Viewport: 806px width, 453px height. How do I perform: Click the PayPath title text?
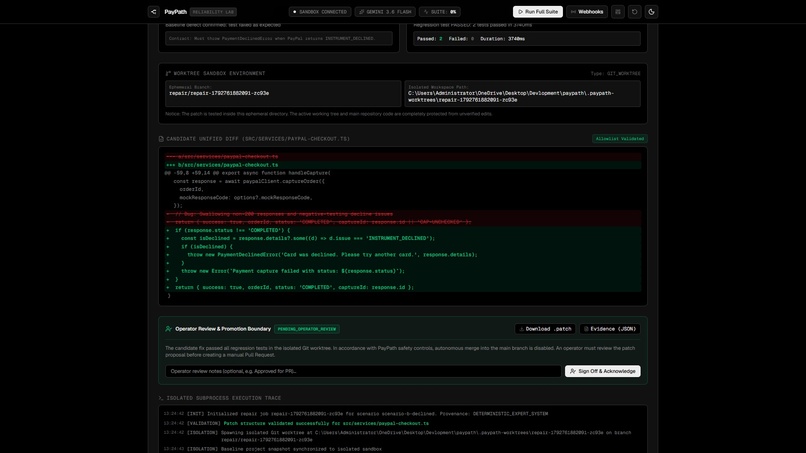[x=175, y=12]
